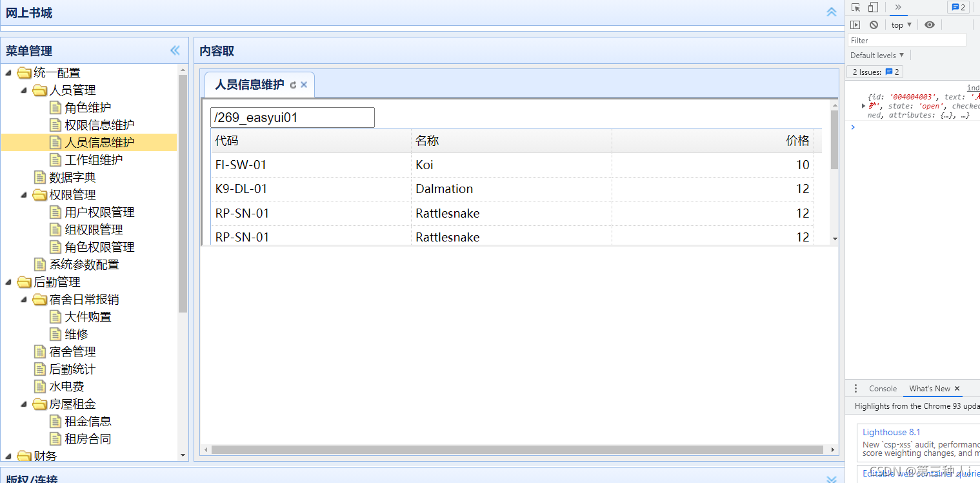980x483 pixels.
Task: Collapse the 菜单管理 sidebar panel
Action: [x=174, y=50]
